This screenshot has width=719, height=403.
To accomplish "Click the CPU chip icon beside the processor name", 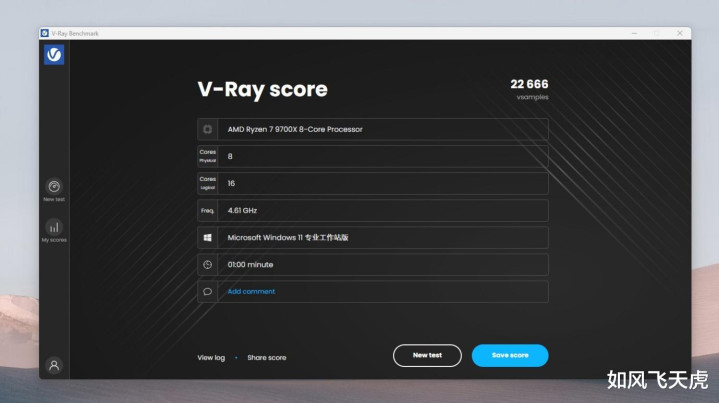I will point(208,129).
